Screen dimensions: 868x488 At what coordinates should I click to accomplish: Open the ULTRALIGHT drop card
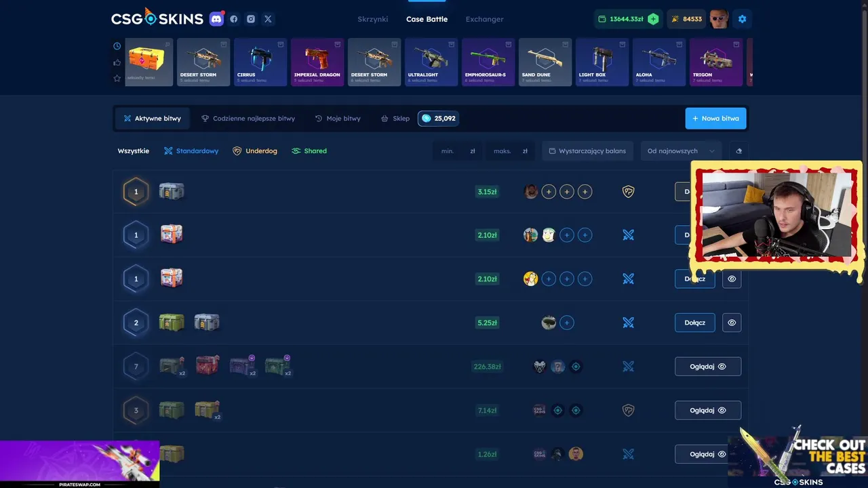[431, 62]
